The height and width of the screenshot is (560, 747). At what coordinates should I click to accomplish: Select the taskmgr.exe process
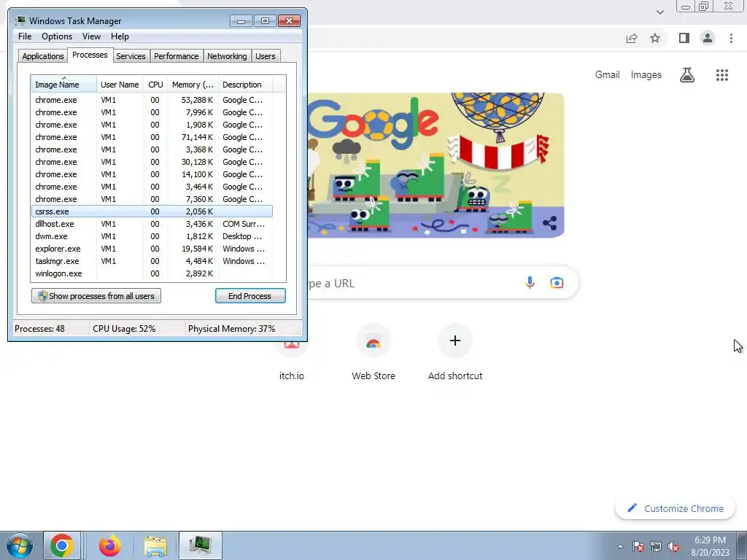click(152, 261)
